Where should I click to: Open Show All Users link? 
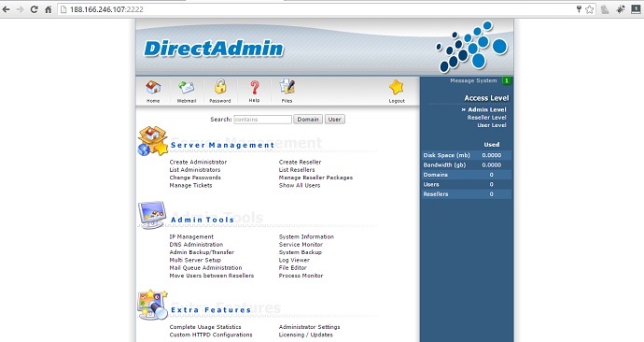300,185
